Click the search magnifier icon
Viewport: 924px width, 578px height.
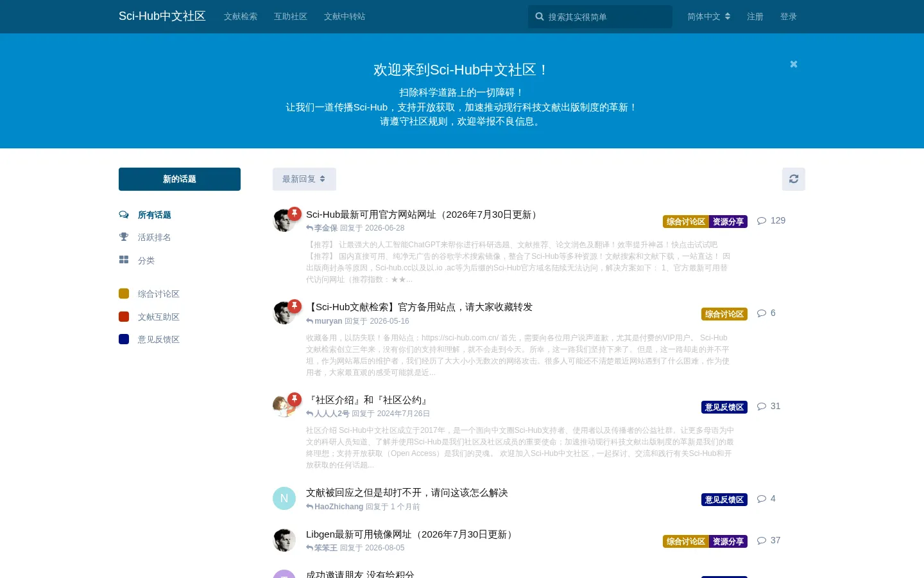[x=540, y=17]
